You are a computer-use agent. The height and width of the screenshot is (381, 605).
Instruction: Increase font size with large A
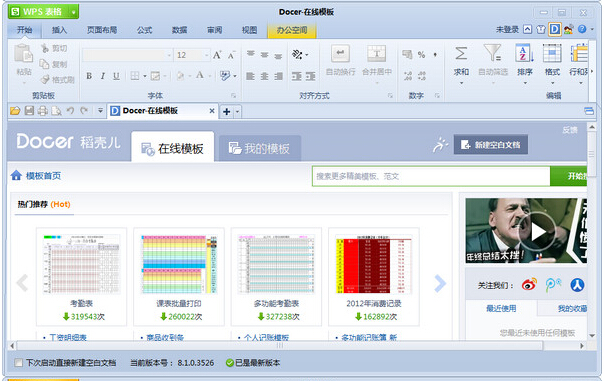[x=217, y=55]
